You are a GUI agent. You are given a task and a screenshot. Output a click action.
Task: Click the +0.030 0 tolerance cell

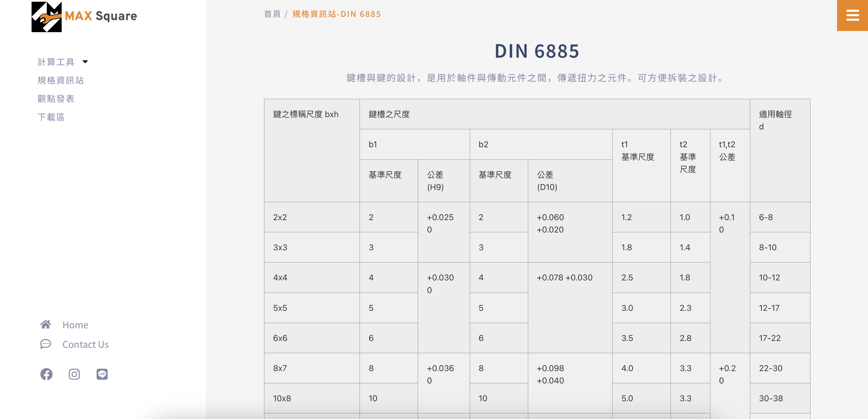click(x=444, y=308)
